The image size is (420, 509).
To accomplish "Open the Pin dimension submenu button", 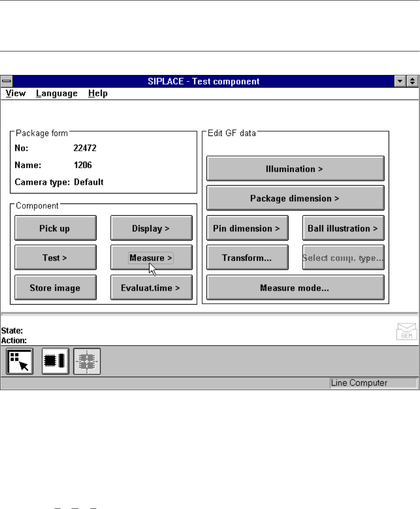I will (x=247, y=228).
